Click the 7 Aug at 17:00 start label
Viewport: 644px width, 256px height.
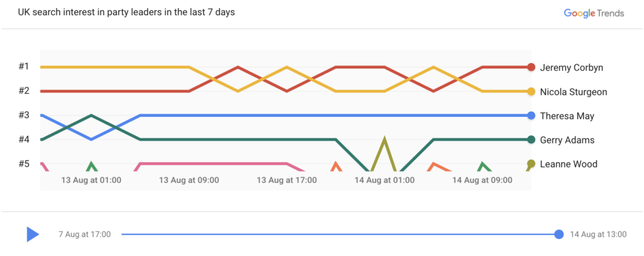click(x=85, y=235)
